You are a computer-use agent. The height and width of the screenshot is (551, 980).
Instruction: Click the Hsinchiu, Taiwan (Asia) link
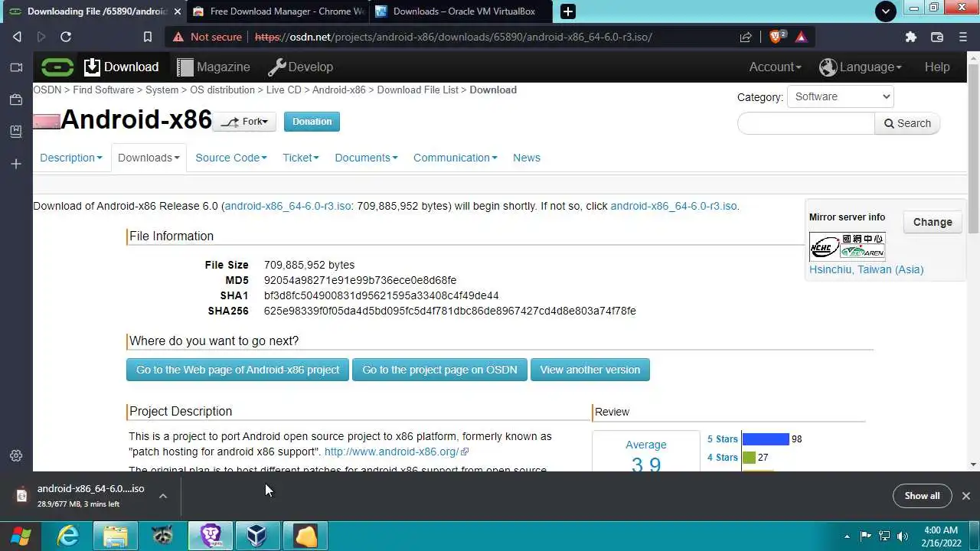pyautogui.click(x=866, y=269)
